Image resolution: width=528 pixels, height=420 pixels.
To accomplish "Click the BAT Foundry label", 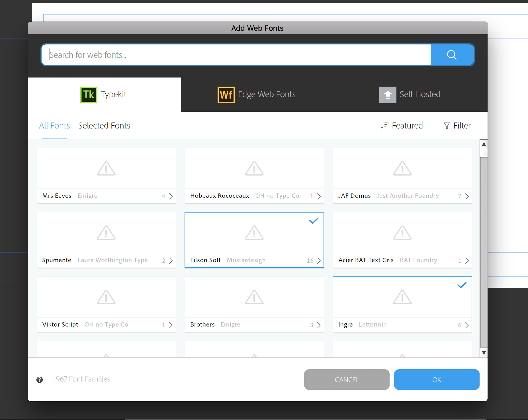I will [418, 260].
